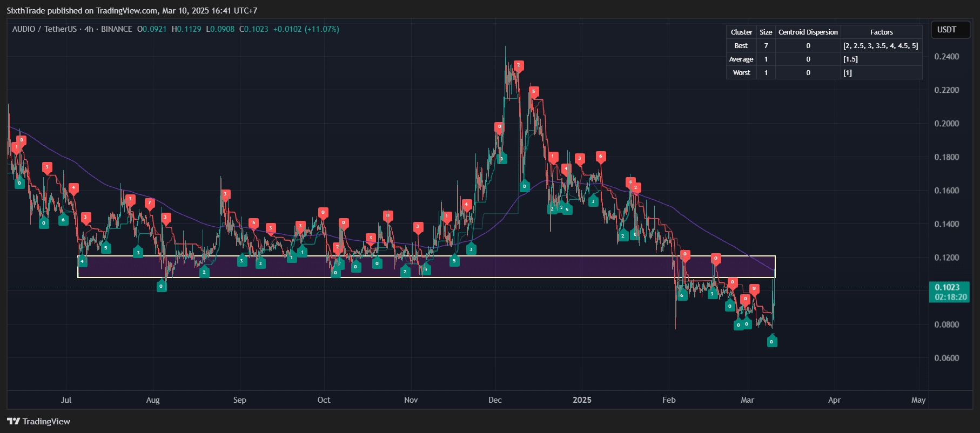
Task: Select the green "6" marker at the February low
Action: [682, 295]
